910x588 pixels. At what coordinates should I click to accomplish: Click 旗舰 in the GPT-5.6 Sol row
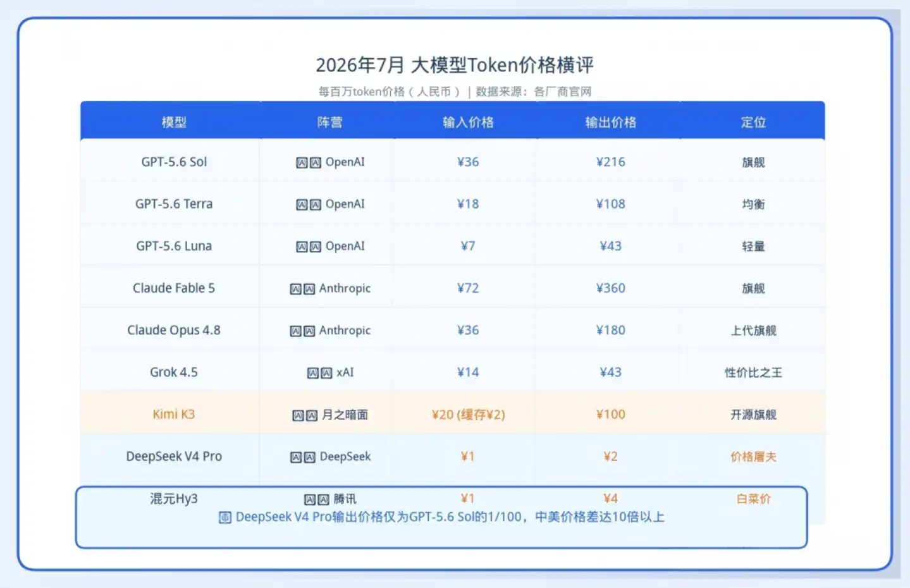753,162
